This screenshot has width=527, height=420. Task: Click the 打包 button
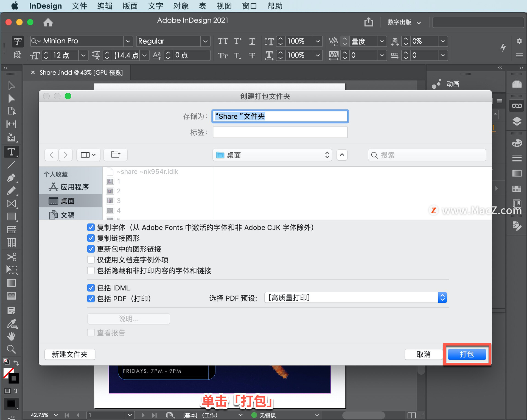pyautogui.click(x=467, y=354)
